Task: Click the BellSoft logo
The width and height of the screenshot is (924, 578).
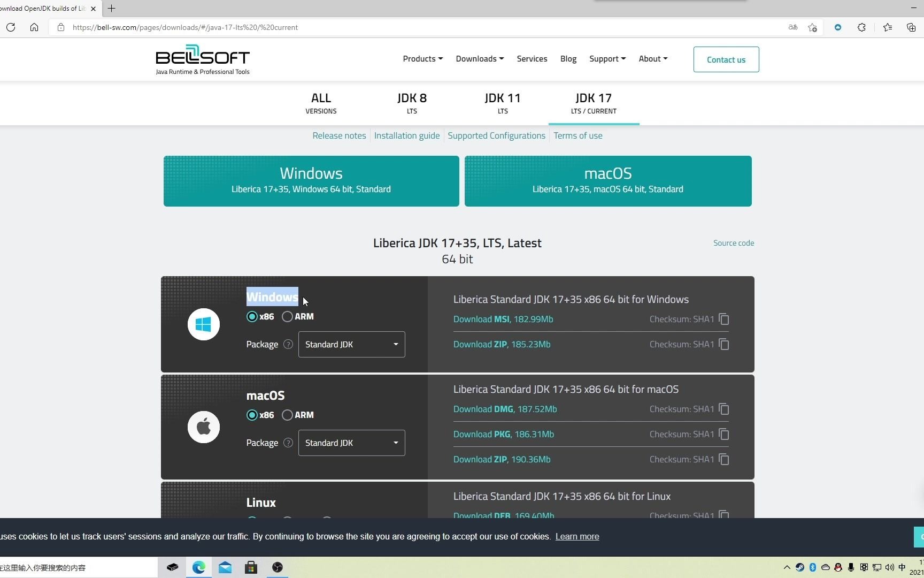Action: coord(203,59)
